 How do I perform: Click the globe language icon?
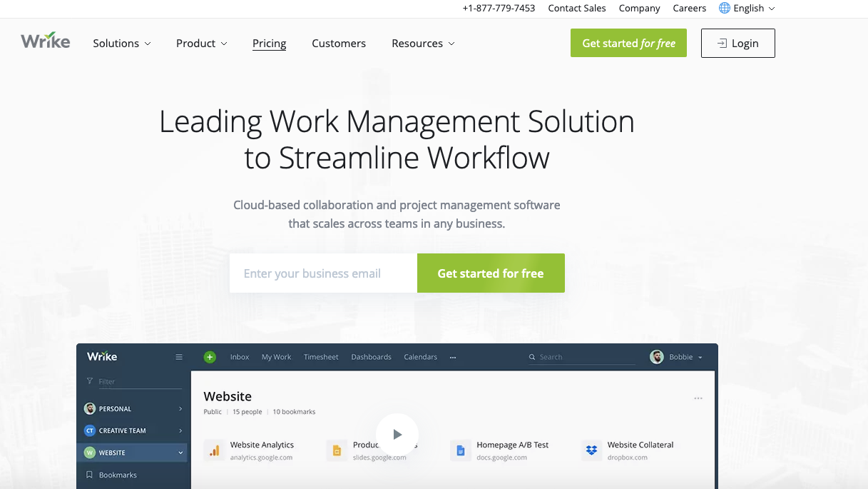coord(725,8)
